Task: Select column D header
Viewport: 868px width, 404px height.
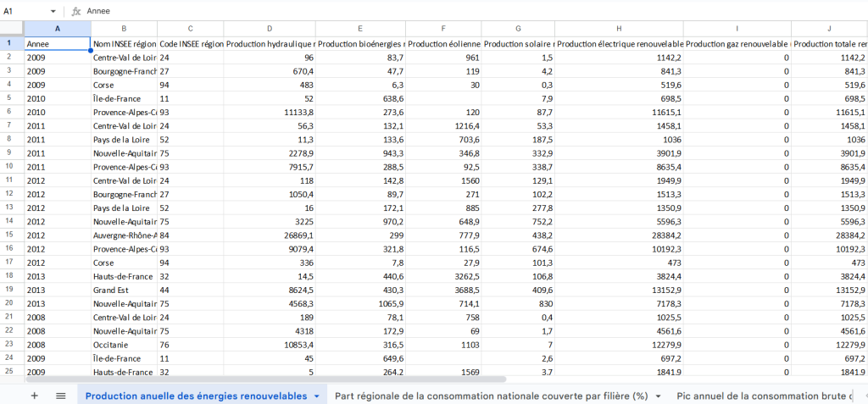Action: click(x=270, y=28)
